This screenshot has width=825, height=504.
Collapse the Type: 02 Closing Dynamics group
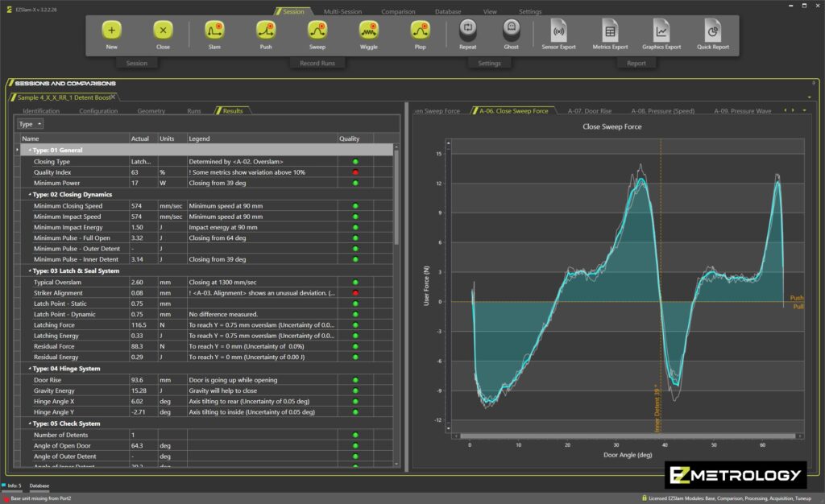[x=30, y=195]
